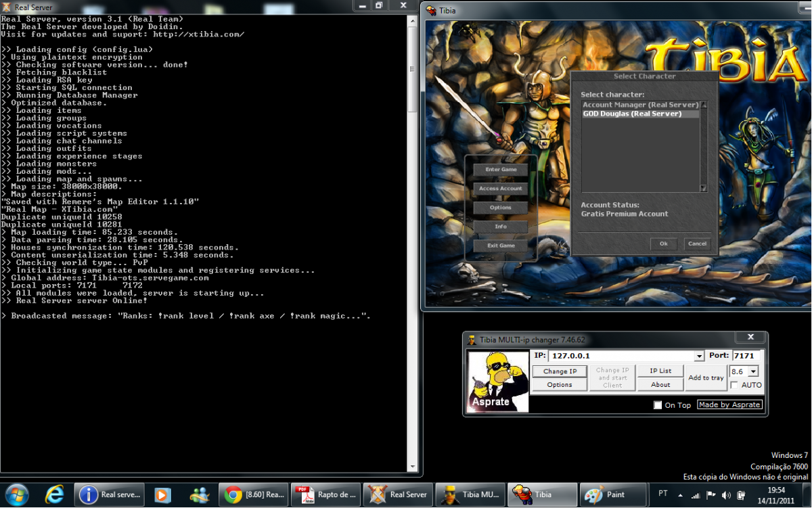This screenshot has width=812, height=508.
Task: Open the Tibia client Options button
Action: coord(501,208)
